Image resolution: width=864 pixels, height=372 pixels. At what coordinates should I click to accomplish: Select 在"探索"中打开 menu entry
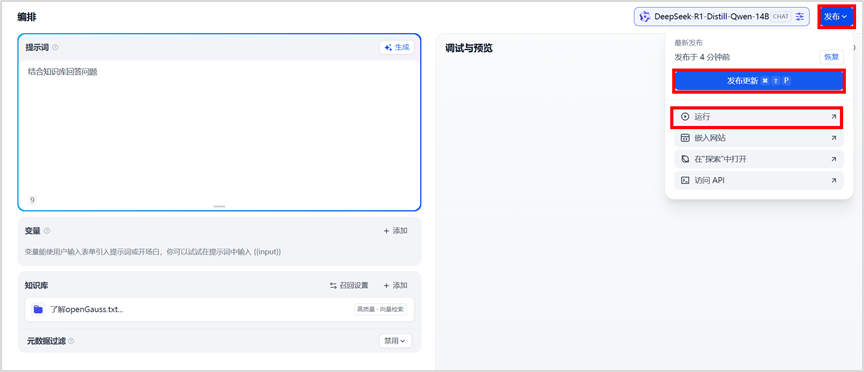coord(759,159)
